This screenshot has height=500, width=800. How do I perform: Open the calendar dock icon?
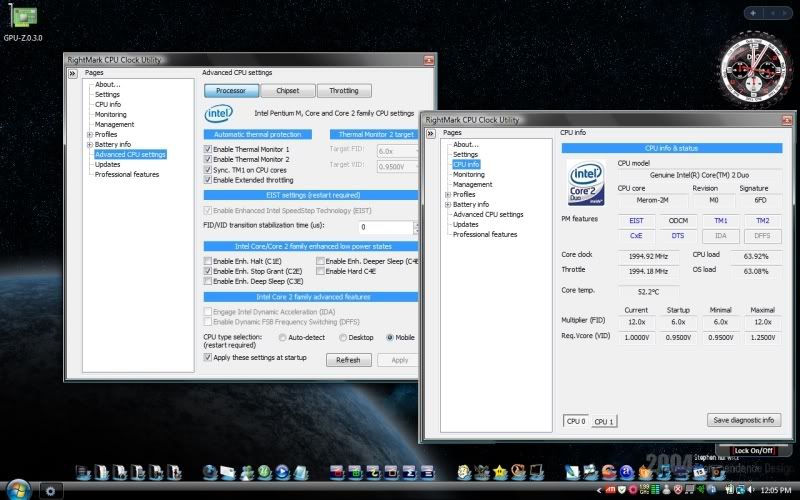(x=698, y=472)
